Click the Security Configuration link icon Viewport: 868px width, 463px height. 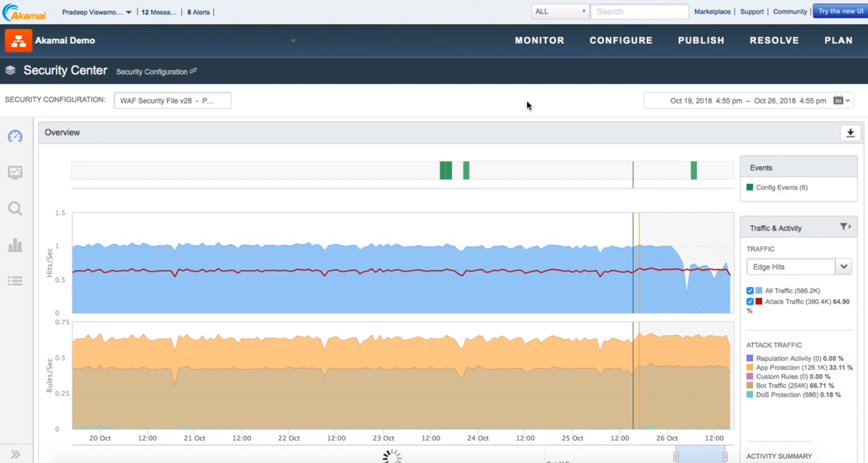(x=193, y=71)
